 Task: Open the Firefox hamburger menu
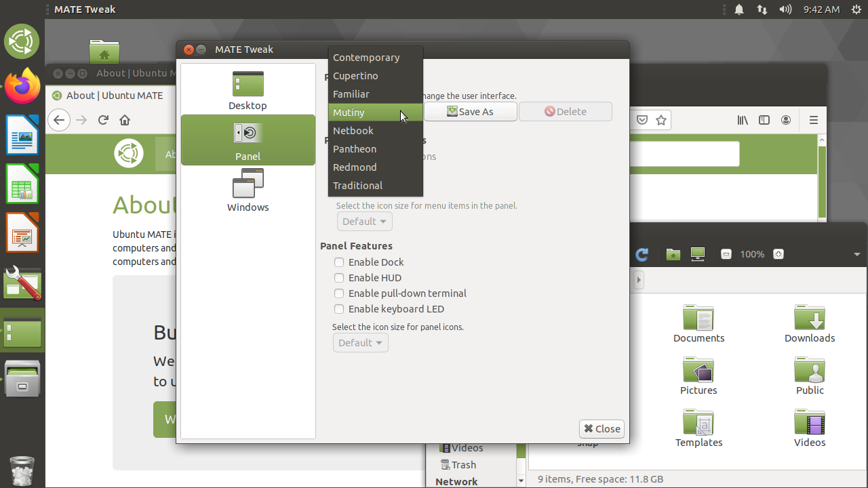[x=814, y=120]
